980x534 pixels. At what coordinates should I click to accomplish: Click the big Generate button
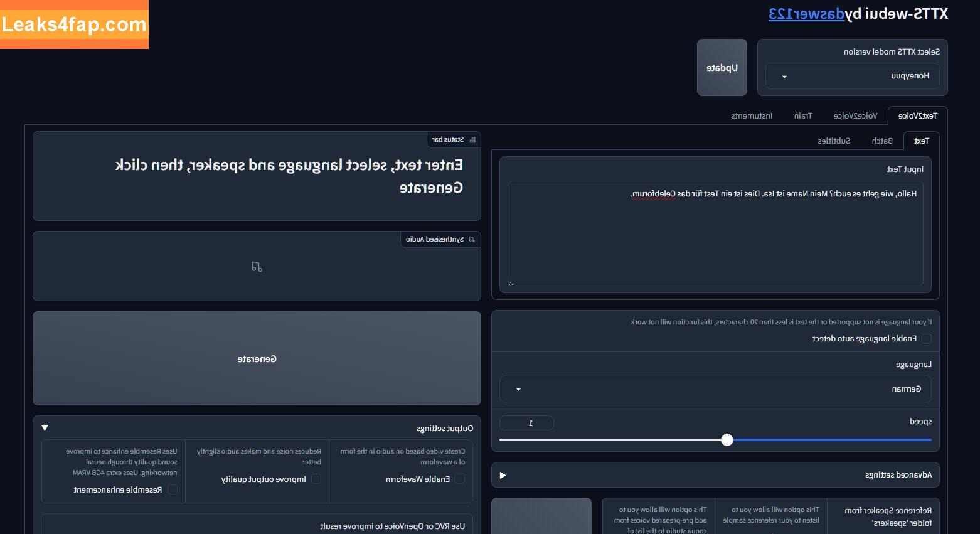coord(257,358)
